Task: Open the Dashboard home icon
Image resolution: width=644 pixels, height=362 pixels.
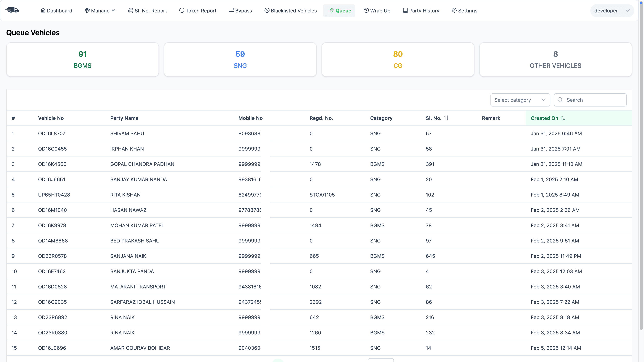Action: pyautogui.click(x=43, y=11)
